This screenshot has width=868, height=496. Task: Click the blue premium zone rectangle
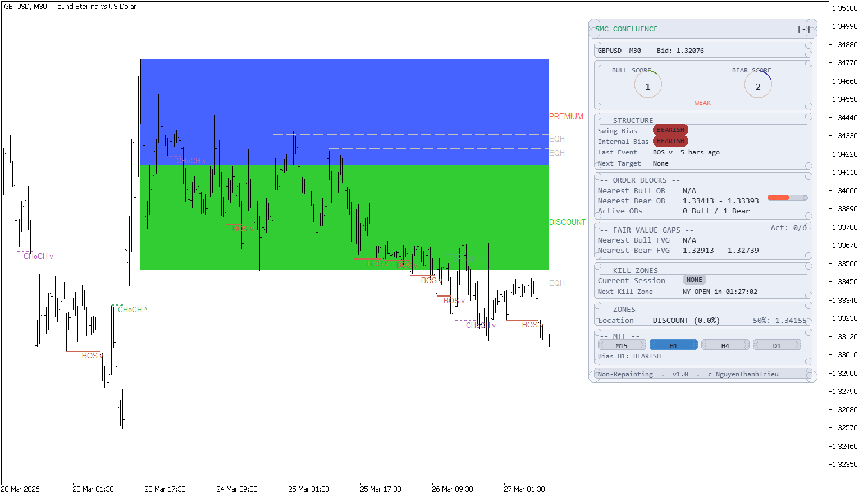point(345,112)
